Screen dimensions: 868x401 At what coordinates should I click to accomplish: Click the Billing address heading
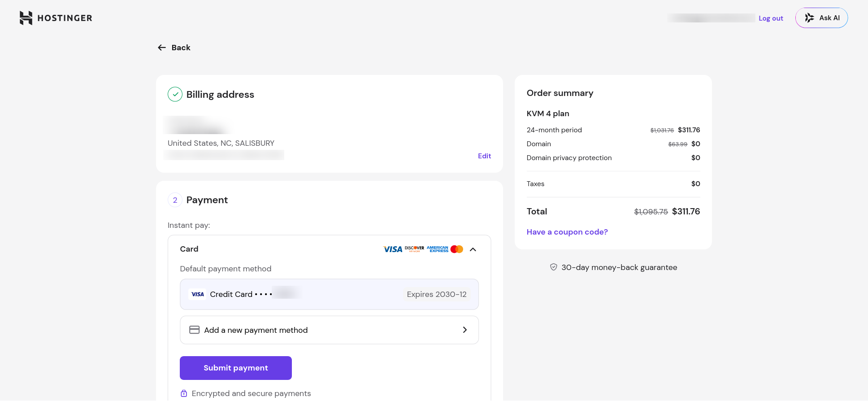pyautogui.click(x=220, y=95)
